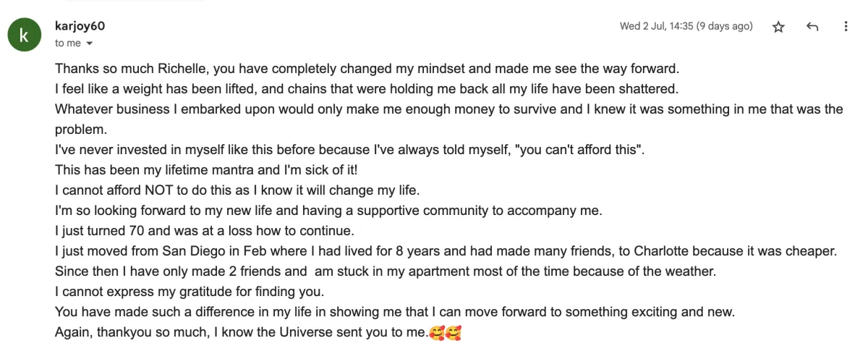This screenshot has height=359, width=868.
Task: Expand recipient details arrow beside 'to me'
Action: [x=90, y=43]
